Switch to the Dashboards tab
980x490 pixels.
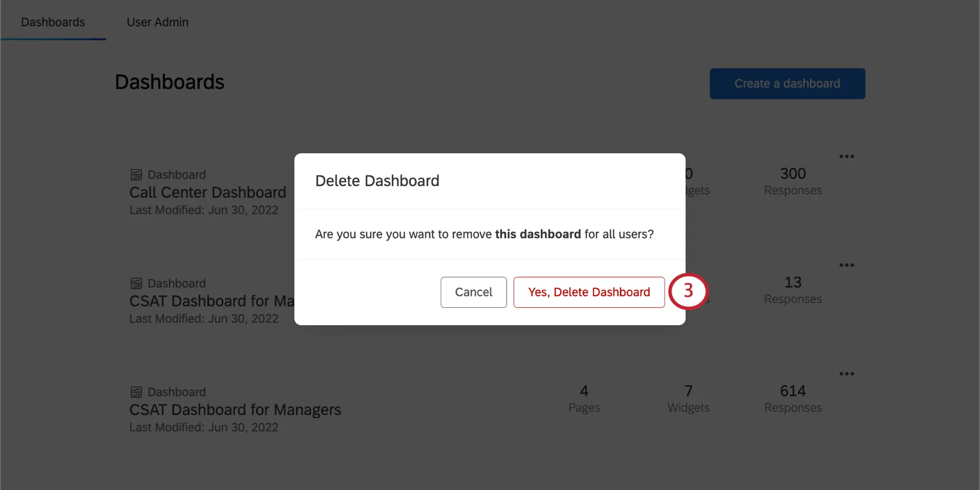click(52, 22)
